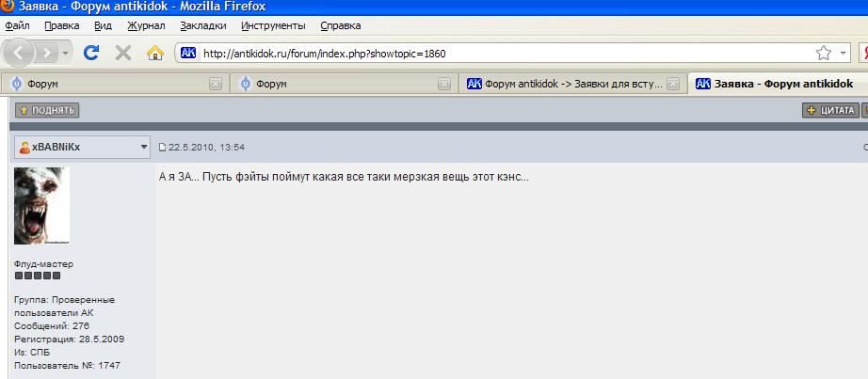
Task: Click the post date 22.5.2010, 13:54
Action: (206, 147)
